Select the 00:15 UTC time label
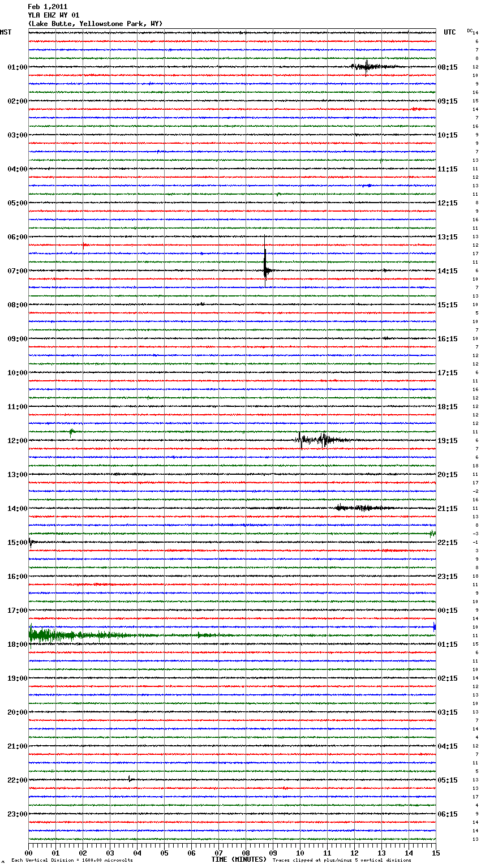Viewport: 481px width, 868px height. [x=448, y=611]
